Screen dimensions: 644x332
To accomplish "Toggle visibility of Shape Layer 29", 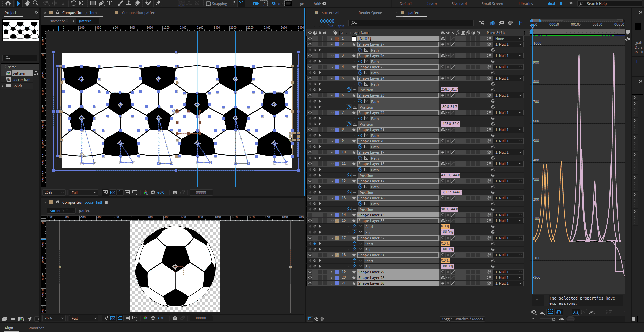I will click(x=310, y=272).
